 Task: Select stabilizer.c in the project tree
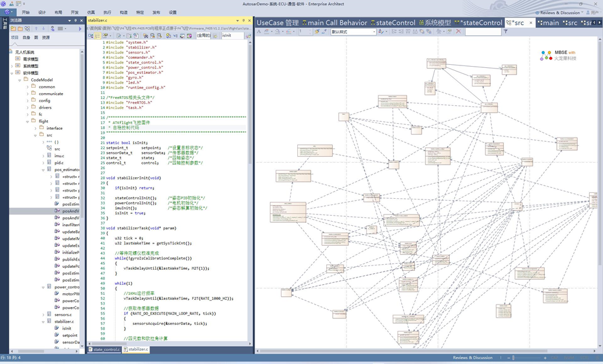(x=64, y=321)
